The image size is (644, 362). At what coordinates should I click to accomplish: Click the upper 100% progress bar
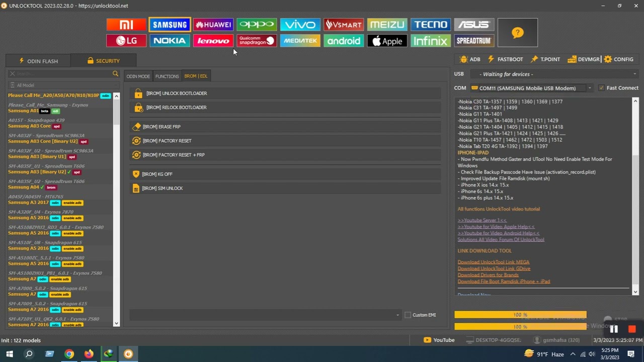pos(520,315)
